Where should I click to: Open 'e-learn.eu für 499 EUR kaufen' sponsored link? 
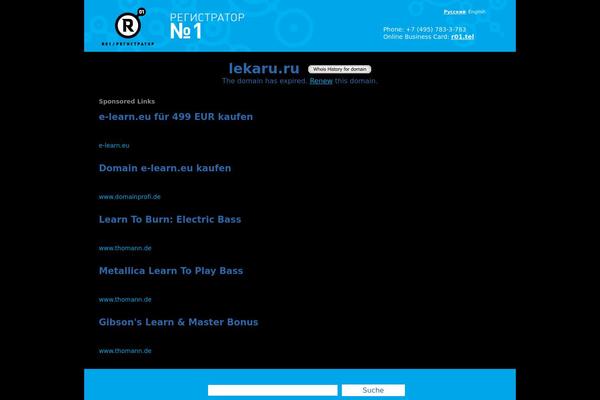176,117
